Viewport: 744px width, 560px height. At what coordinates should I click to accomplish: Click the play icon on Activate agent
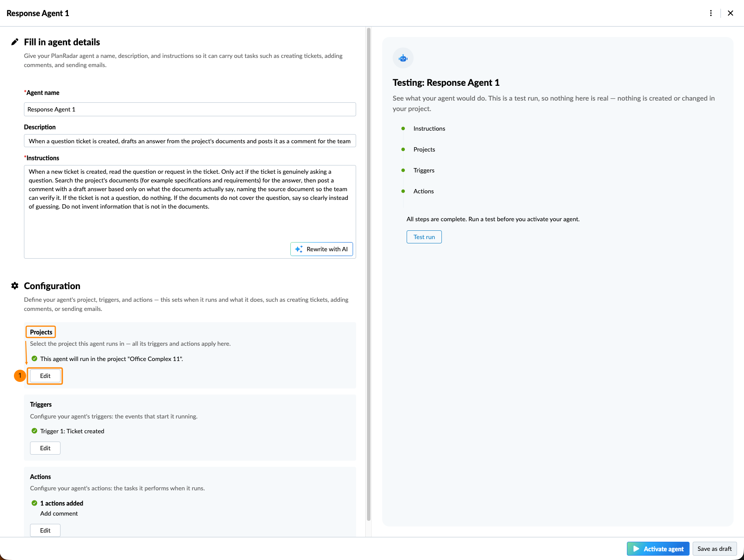point(636,549)
